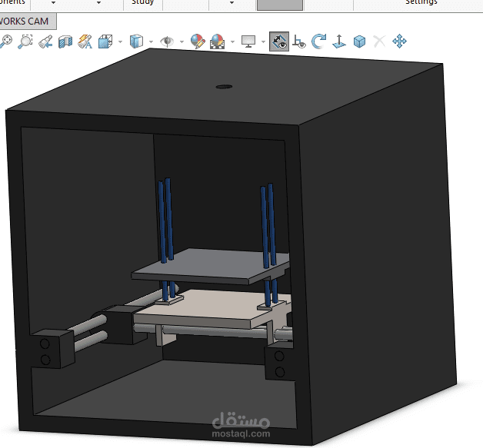Screen dimensions: 483x448
Task: Click the Zoom to Fit icon
Action: 5,41
